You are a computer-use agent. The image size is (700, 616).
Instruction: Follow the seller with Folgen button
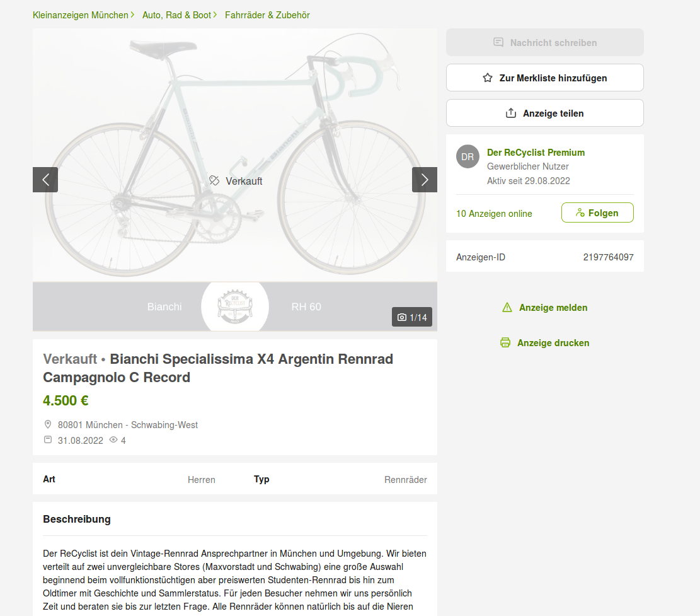point(597,213)
